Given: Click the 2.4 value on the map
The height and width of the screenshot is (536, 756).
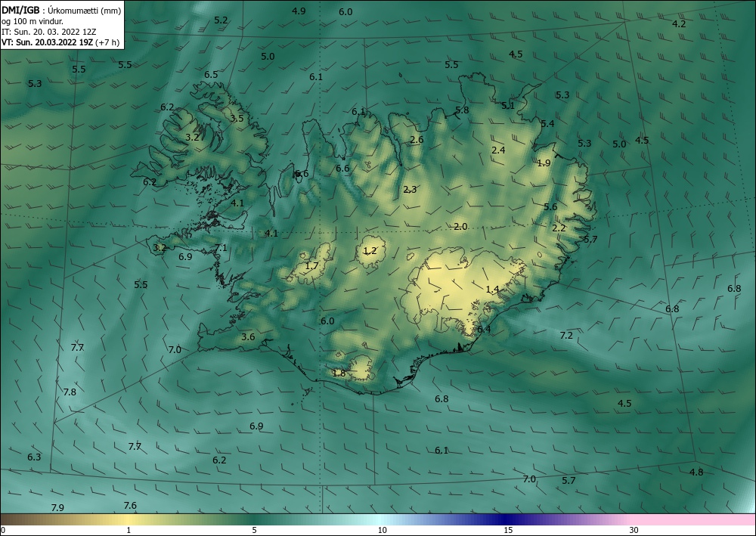Looking at the screenshot, I should (x=498, y=150).
